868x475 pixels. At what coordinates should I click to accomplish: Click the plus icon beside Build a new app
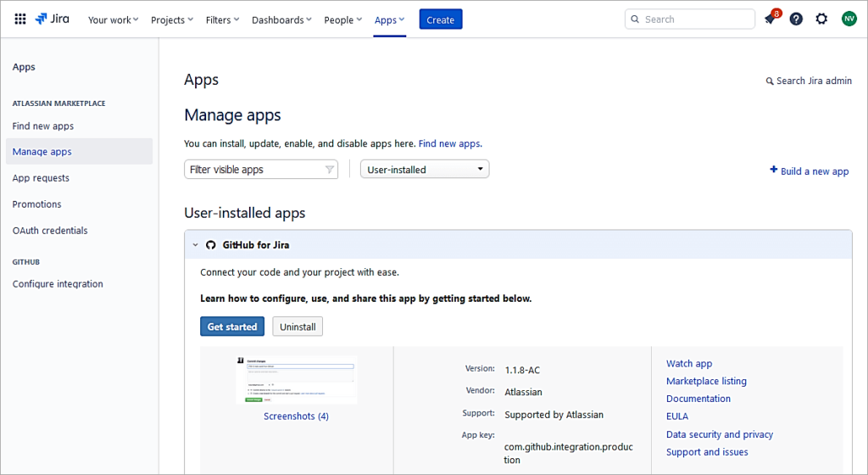[x=773, y=170]
